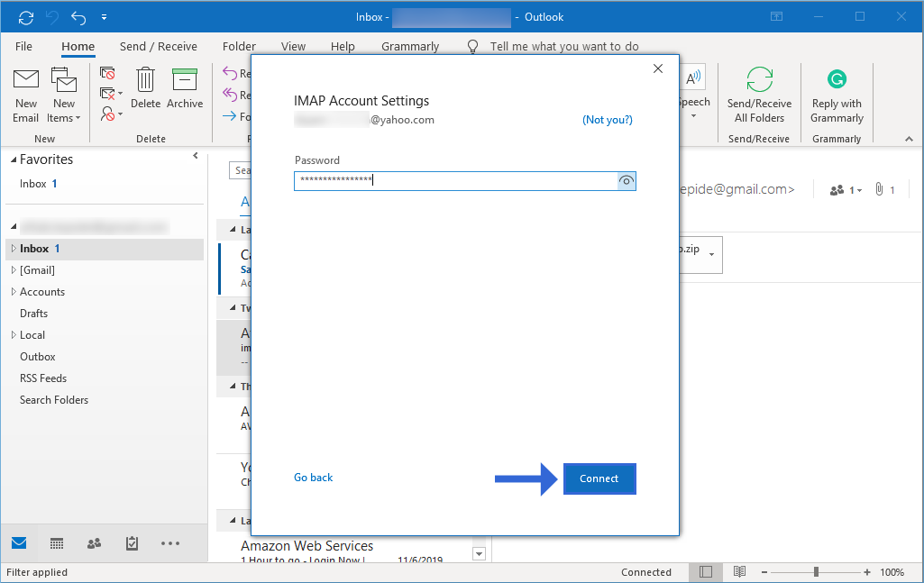Open the View tab
Image resolution: width=924 pixels, height=583 pixels.
click(293, 47)
